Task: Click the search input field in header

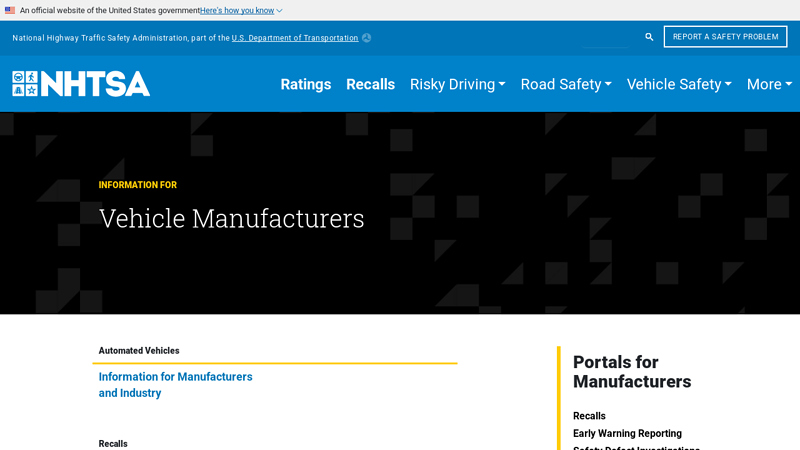Action: 605,37
